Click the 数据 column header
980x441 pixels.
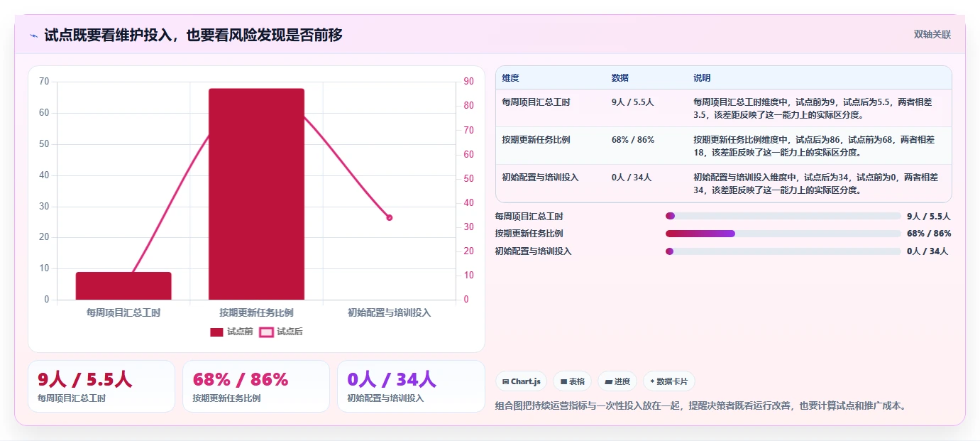pyautogui.click(x=620, y=78)
